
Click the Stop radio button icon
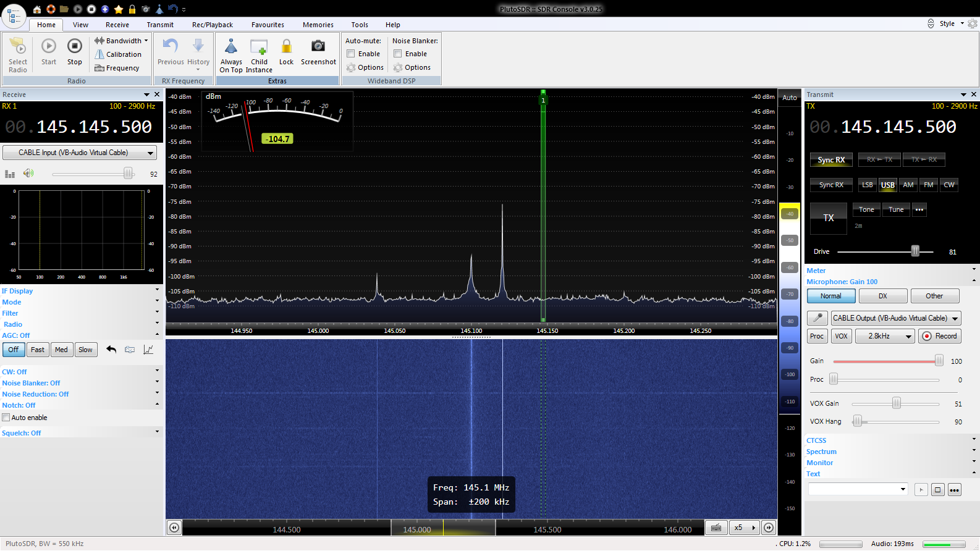coord(74,46)
